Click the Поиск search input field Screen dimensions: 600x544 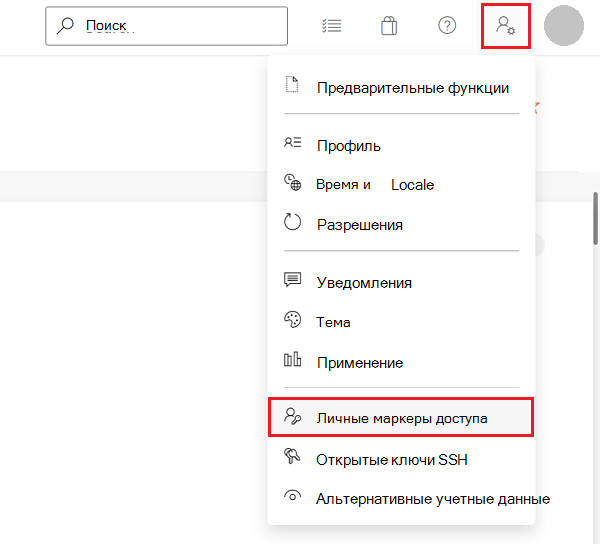166,26
